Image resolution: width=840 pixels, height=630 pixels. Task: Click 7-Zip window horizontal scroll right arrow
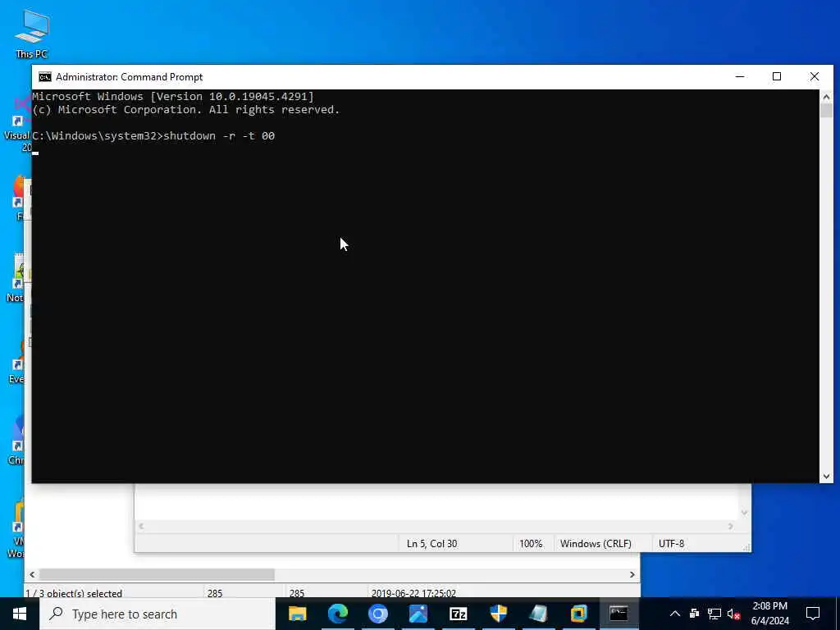[632, 574]
